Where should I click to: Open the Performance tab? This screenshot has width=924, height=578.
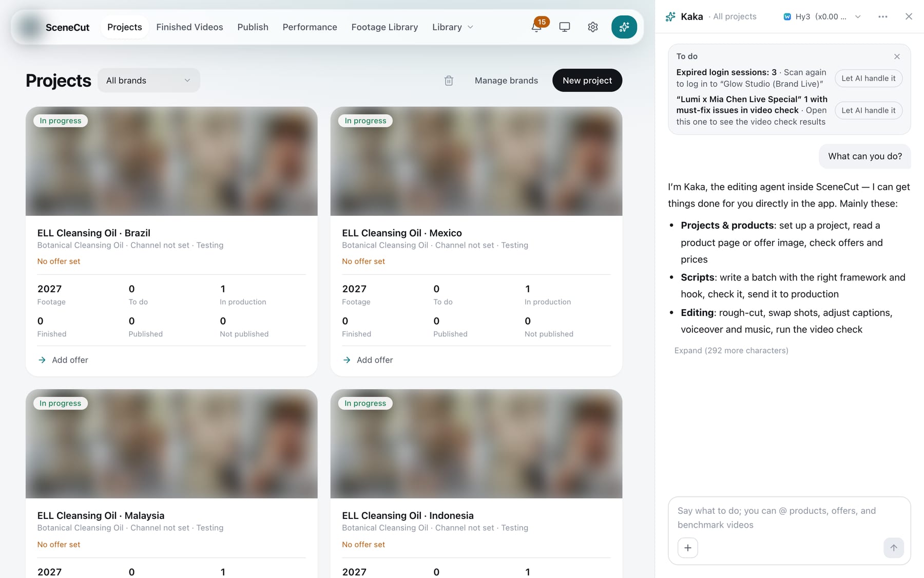pos(310,27)
